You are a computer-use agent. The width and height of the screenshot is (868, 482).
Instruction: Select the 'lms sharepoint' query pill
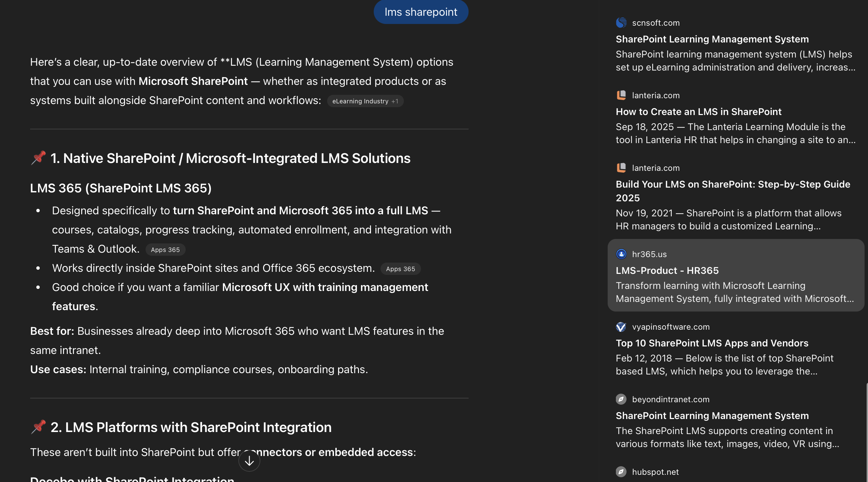point(421,12)
